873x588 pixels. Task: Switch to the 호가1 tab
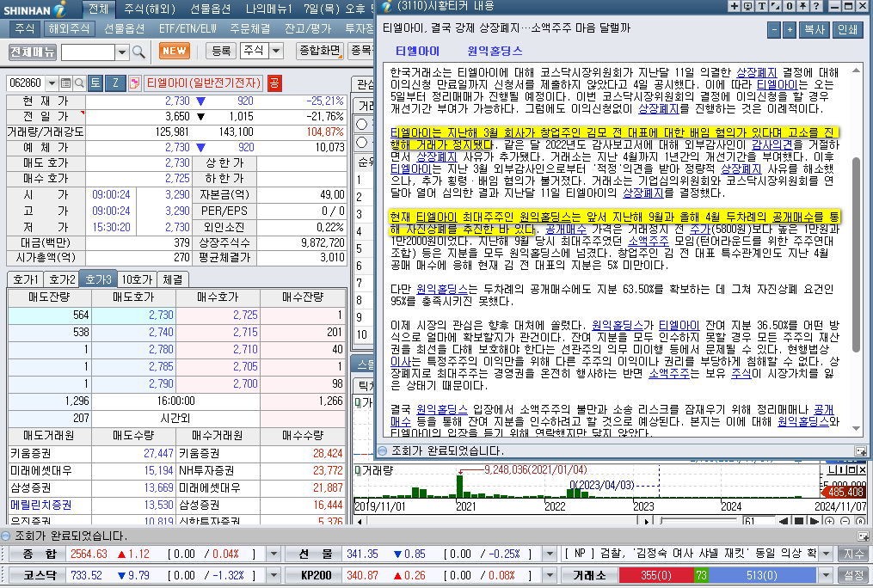(x=26, y=279)
